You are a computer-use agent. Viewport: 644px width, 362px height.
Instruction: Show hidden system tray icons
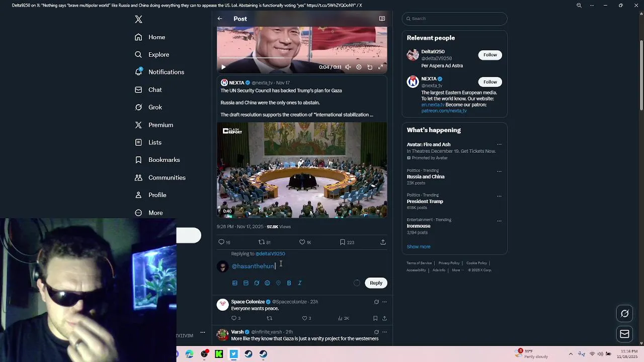pyautogui.click(x=571, y=354)
